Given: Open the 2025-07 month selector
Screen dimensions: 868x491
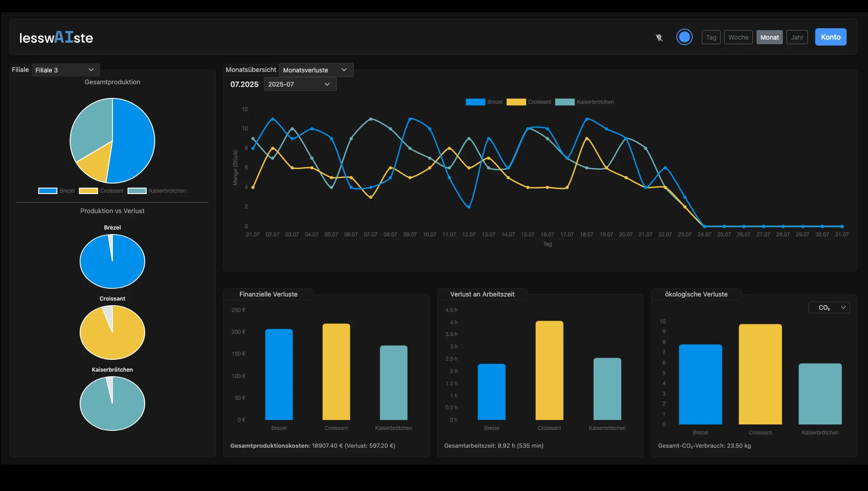Looking at the screenshot, I should click(299, 84).
